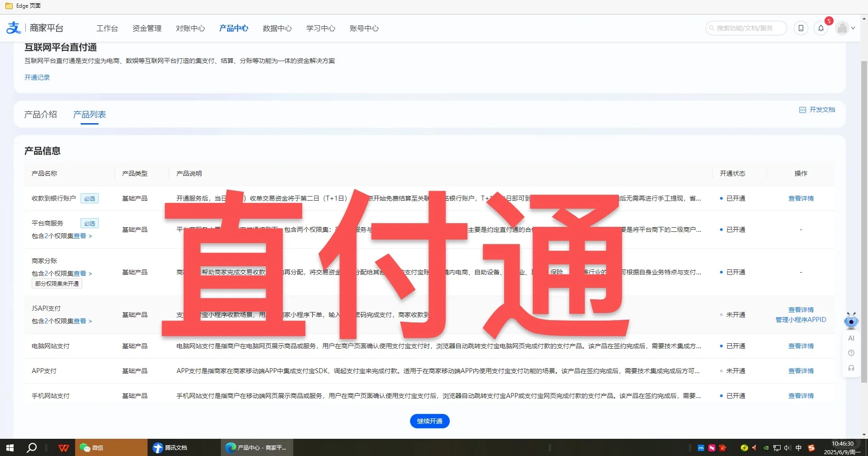The width and height of the screenshot is (868, 456).
Task: Open 管理小程序APPID link
Action: click(x=801, y=320)
